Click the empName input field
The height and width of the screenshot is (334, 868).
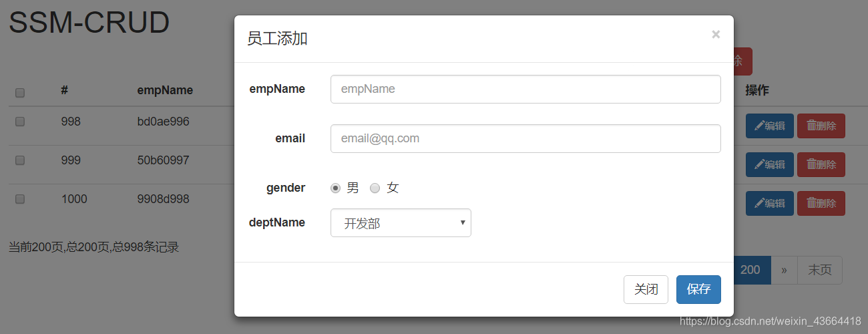coord(525,89)
